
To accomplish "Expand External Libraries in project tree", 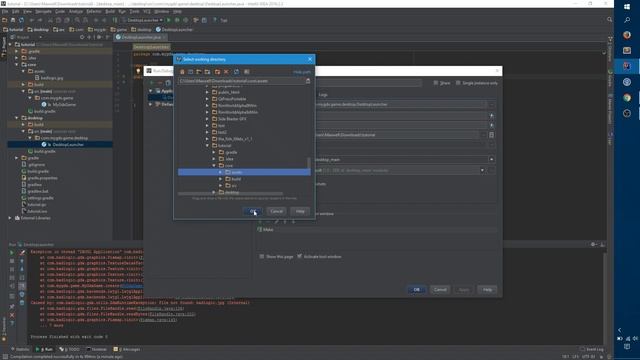I will 10,218.
